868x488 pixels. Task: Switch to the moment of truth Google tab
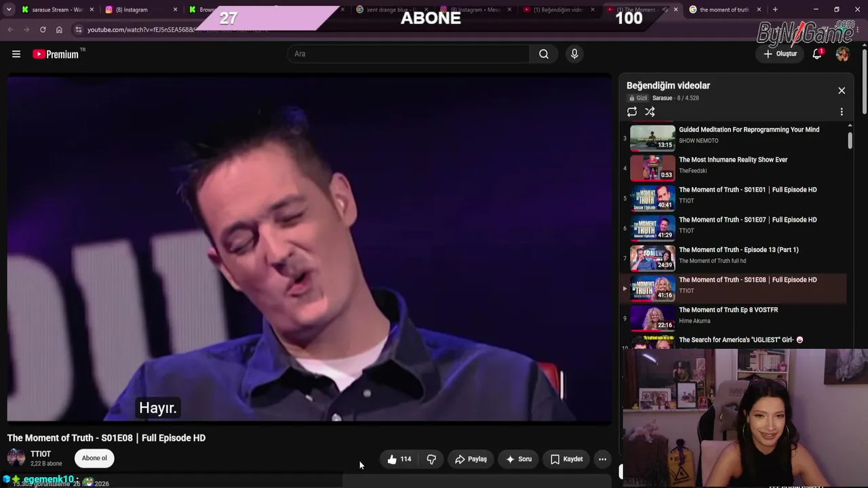coord(724,9)
